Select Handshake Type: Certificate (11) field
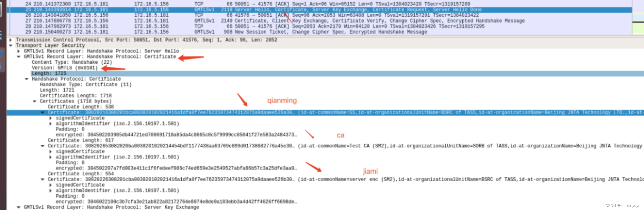 [86, 85]
